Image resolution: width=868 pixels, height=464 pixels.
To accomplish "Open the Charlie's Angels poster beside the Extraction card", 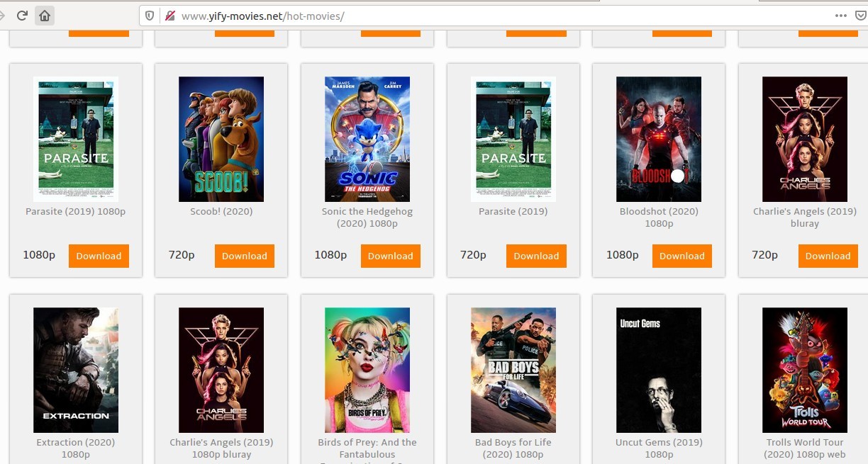I will pyautogui.click(x=221, y=370).
